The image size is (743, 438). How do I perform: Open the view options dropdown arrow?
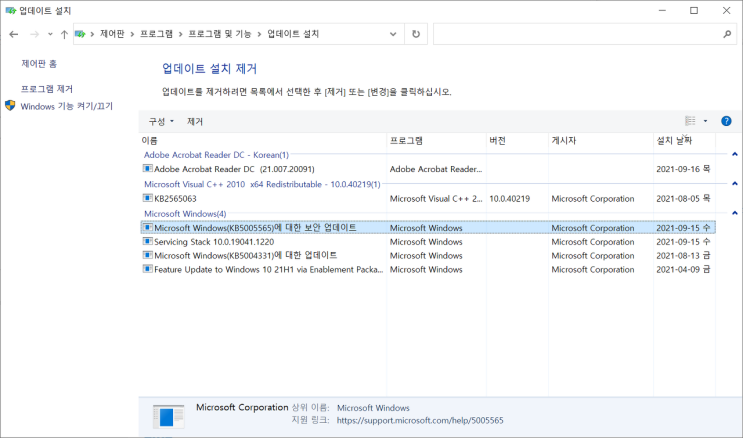(705, 121)
